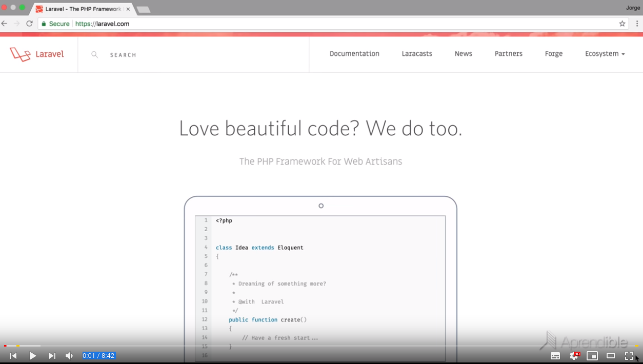Enter fullscreen mode
This screenshot has width=643, height=364.
click(629, 356)
